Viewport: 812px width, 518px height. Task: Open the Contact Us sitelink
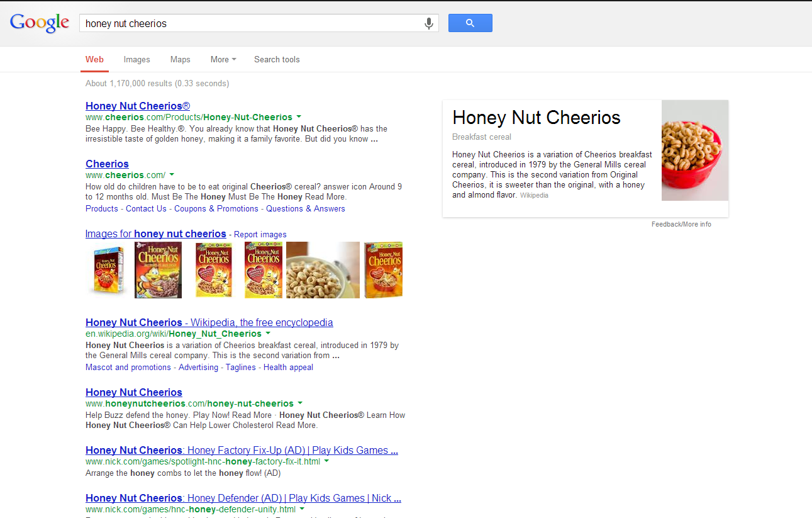click(146, 209)
